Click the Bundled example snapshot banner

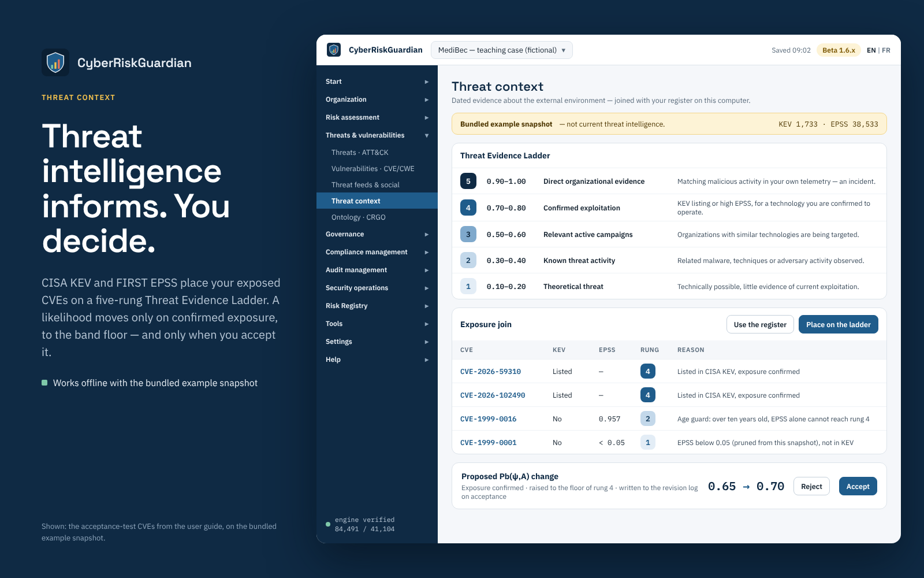[669, 124]
